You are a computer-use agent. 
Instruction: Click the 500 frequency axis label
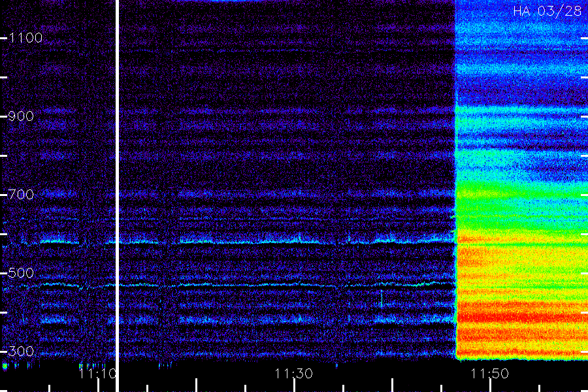click(21, 273)
